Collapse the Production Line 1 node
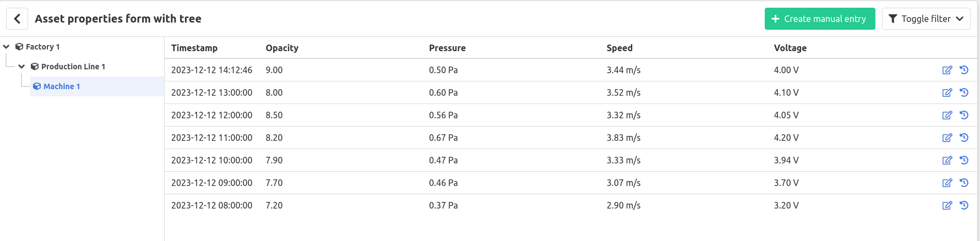980x241 pixels. [22, 67]
